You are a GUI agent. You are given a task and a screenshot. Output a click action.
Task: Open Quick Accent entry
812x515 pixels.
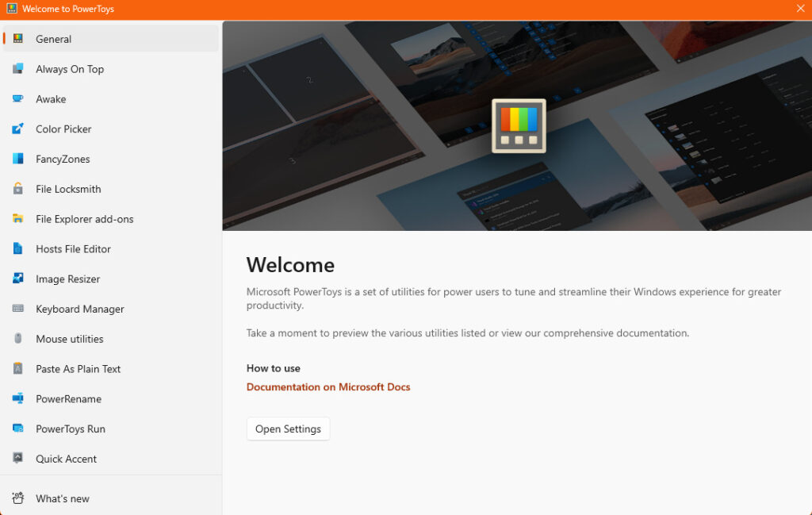111,459
